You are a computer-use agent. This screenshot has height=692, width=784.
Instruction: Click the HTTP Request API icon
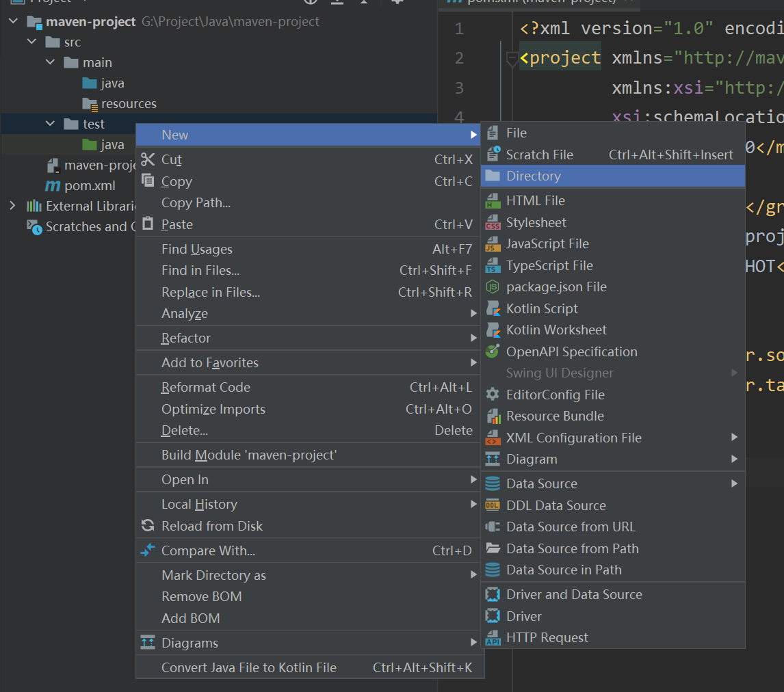493,637
